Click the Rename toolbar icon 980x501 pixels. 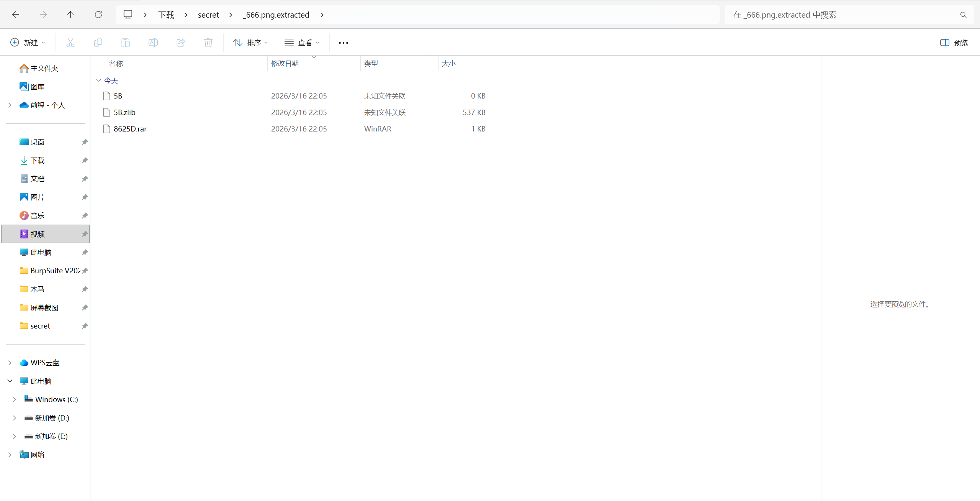click(153, 43)
